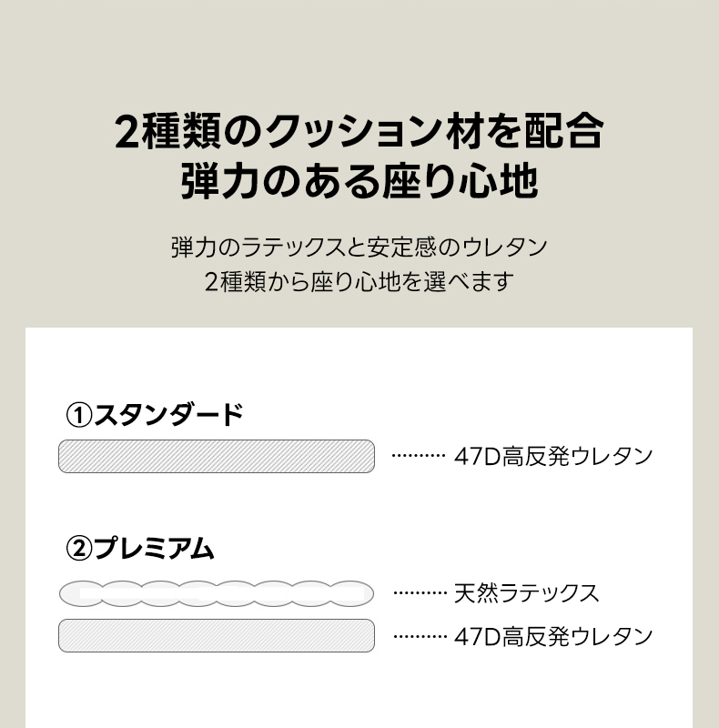
Task: Select the プレミアム option label
Action: pyautogui.click(x=155, y=550)
